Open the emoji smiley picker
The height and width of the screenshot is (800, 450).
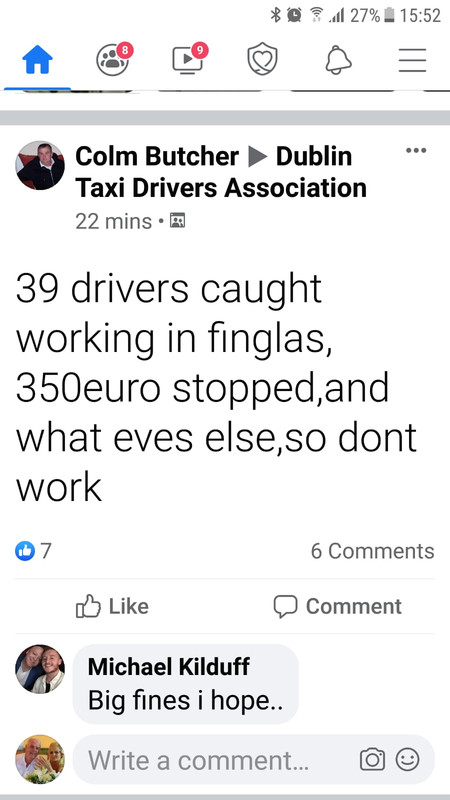(408, 759)
